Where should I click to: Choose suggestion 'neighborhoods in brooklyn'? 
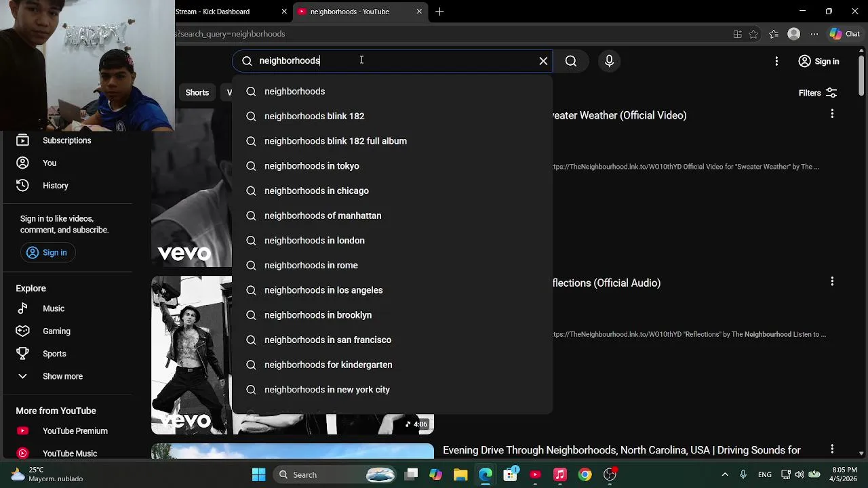392,315
